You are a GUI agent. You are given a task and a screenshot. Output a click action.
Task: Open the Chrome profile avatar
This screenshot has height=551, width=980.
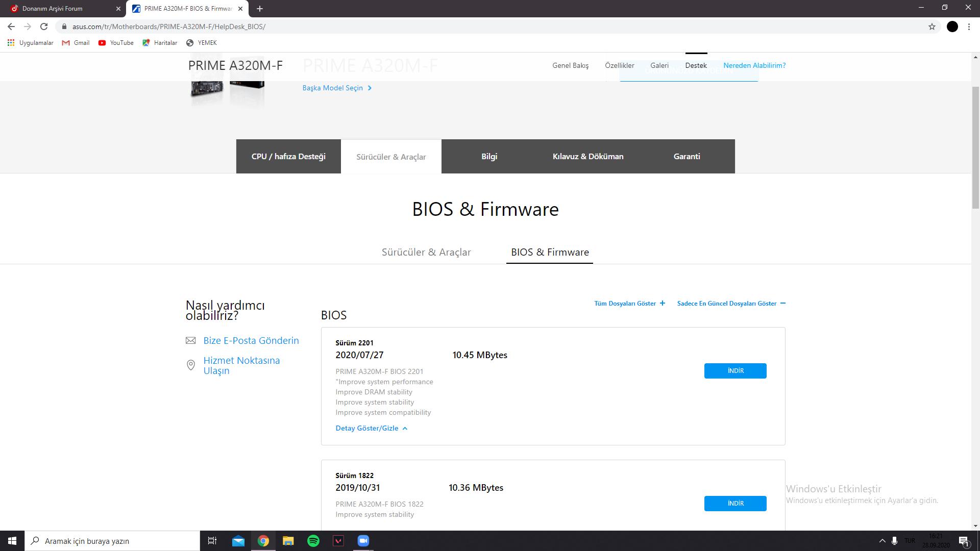click(x=952, y=27)
